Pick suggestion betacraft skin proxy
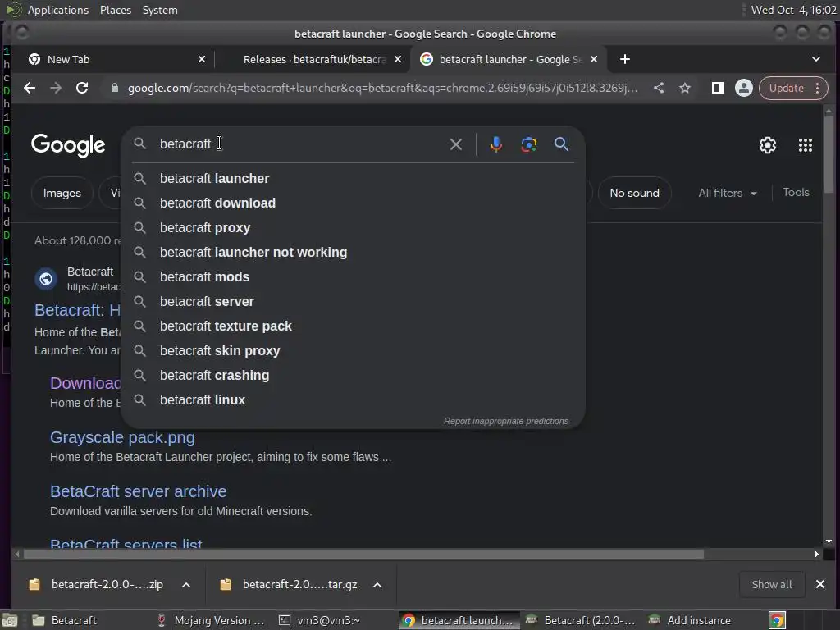840x630 pixels. (x=354, y=351)
